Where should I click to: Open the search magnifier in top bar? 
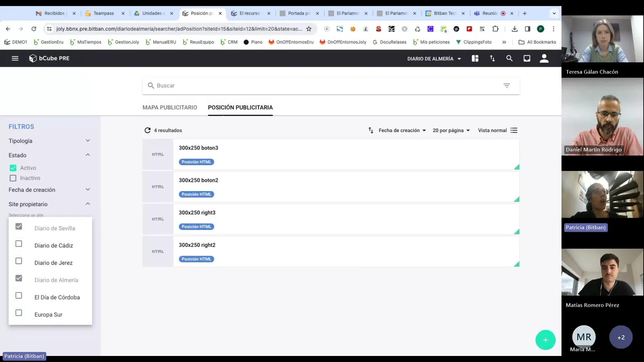click(509, 58)
